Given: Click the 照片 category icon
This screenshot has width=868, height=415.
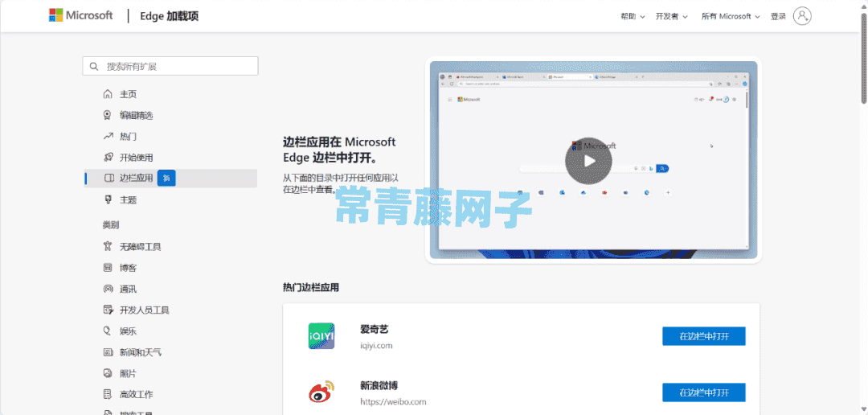Looking at the screenshot, I should 108,373.
